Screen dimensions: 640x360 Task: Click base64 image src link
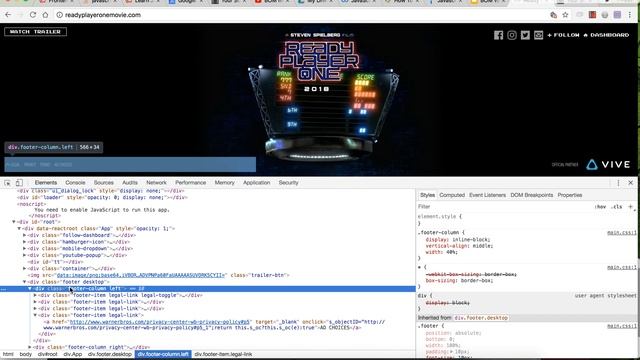point(141,275)
